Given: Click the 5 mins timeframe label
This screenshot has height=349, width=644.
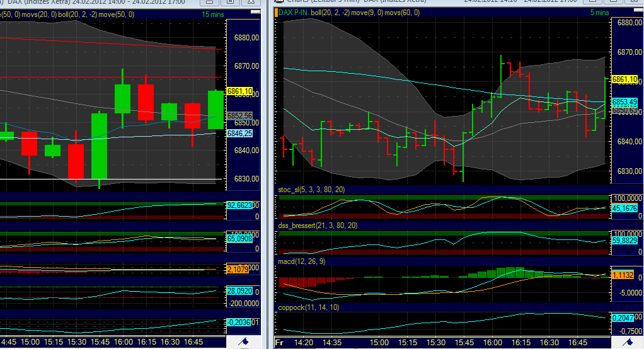Looking at the screenshot, I should tap(600, 13).
